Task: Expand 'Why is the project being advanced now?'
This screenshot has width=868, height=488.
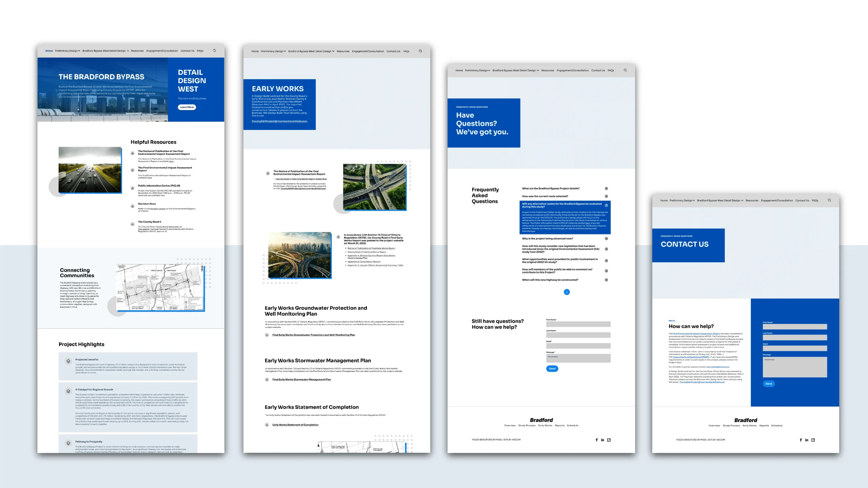Action: [x=606, y=239]
